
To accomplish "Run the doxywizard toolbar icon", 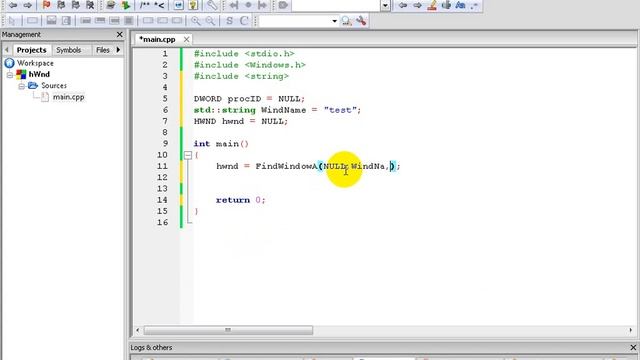I will point(111,5).
